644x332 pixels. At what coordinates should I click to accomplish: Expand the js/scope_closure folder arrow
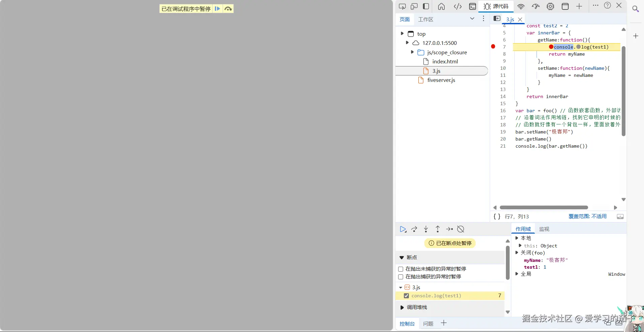coord(412,52)
